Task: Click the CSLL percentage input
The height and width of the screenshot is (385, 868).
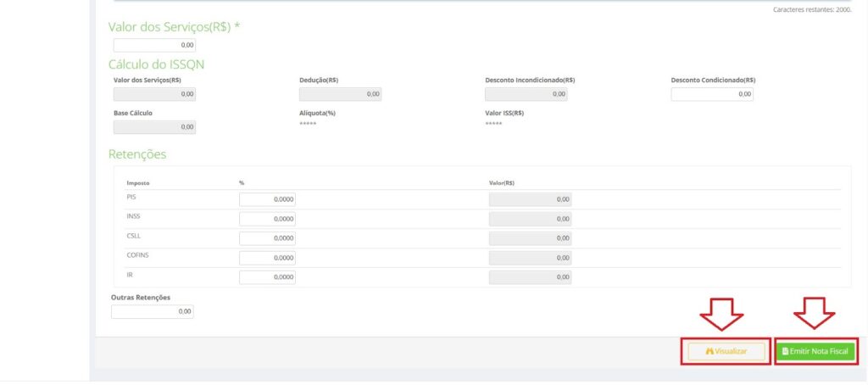Action: [x=267, y=238]
